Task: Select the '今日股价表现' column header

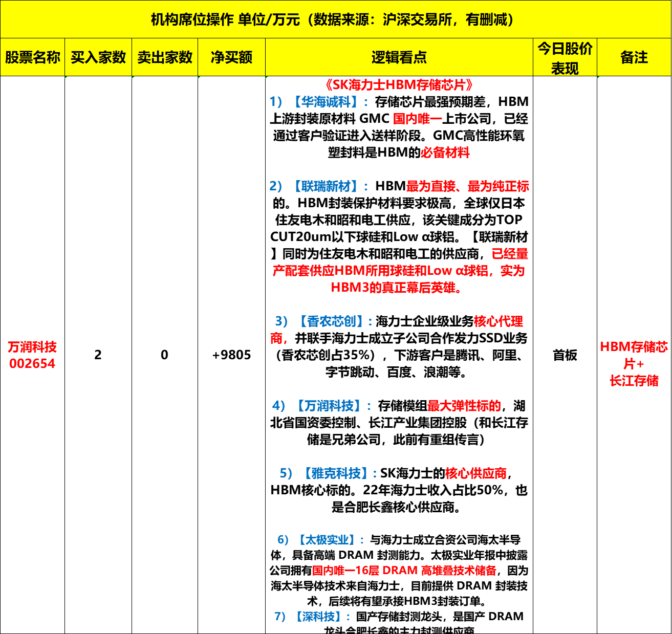Action: click(x=565, y=57)
